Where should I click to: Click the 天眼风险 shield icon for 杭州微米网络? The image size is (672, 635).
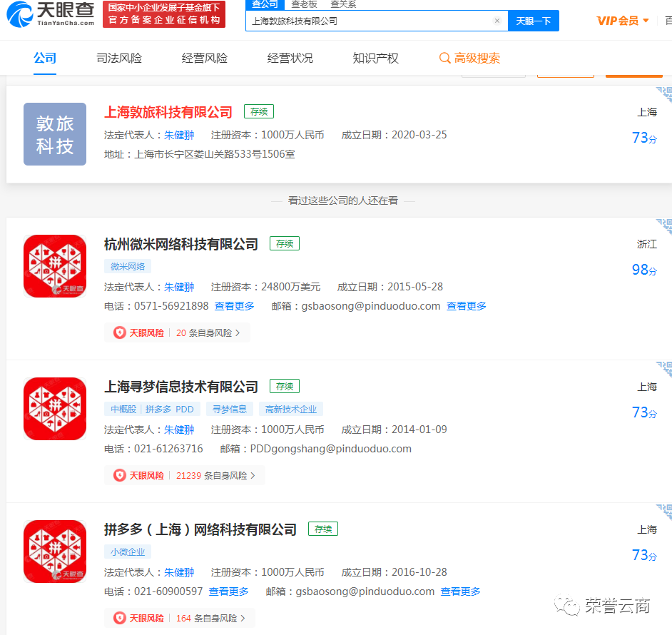120,332
